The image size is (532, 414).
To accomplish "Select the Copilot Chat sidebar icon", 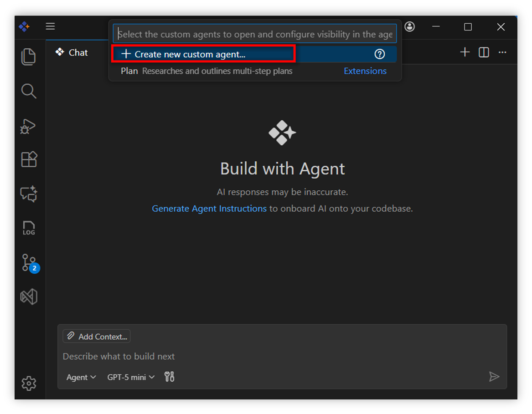I will (x=29, y=194).
